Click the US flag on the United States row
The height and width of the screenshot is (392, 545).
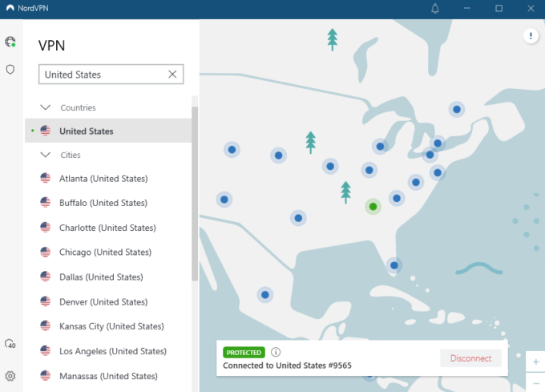coord(45,131)
